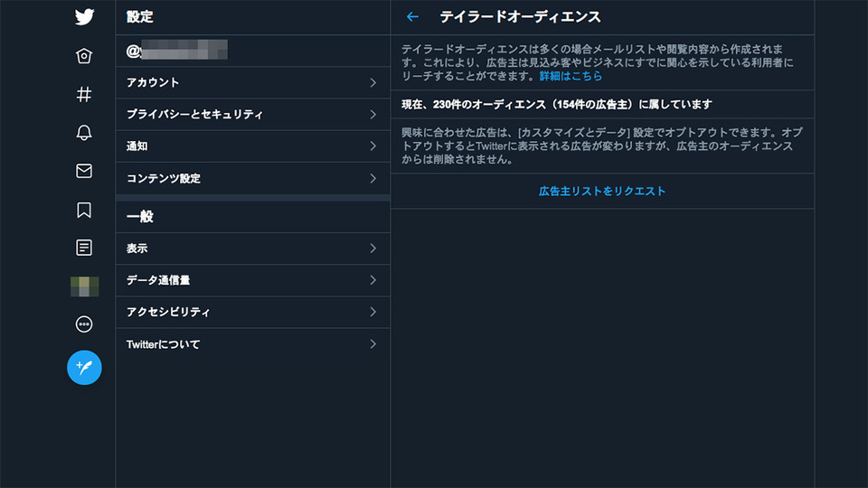The height and width of the screenshot is (488, 868).
Task: Go back with the left arrow
Action: click(412, 17)
